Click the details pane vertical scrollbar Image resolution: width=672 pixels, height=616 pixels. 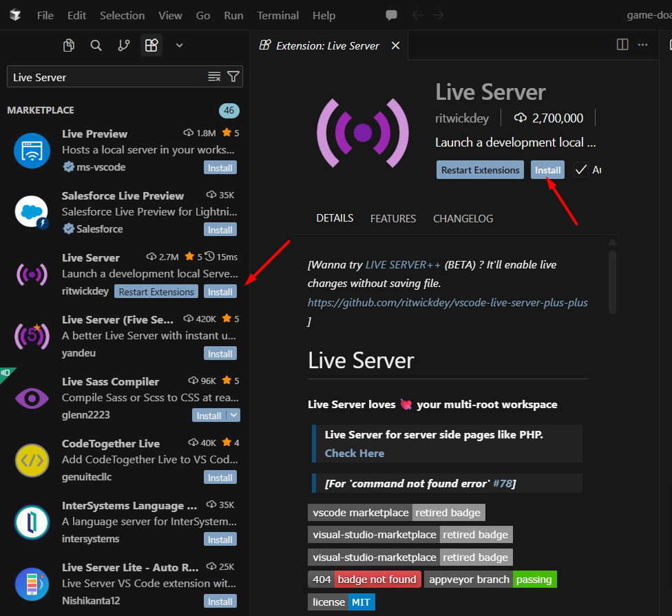[612, 282]
